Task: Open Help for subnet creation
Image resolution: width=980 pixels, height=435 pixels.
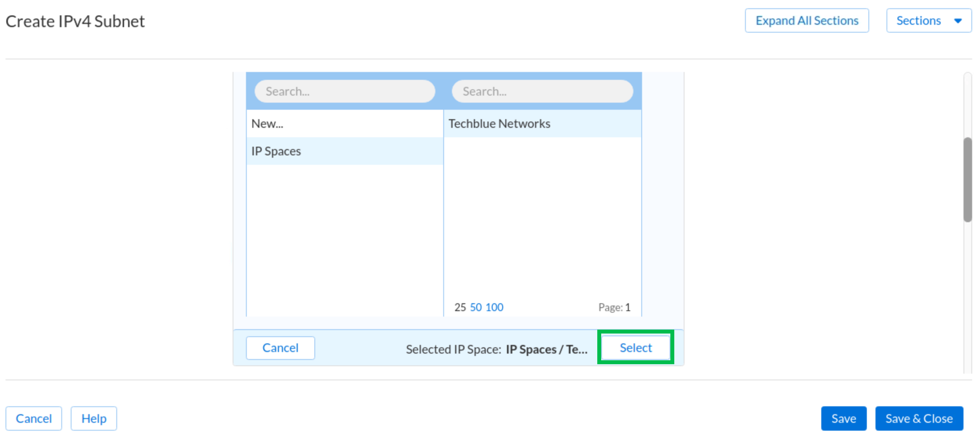Action: (x=94, y=418)
